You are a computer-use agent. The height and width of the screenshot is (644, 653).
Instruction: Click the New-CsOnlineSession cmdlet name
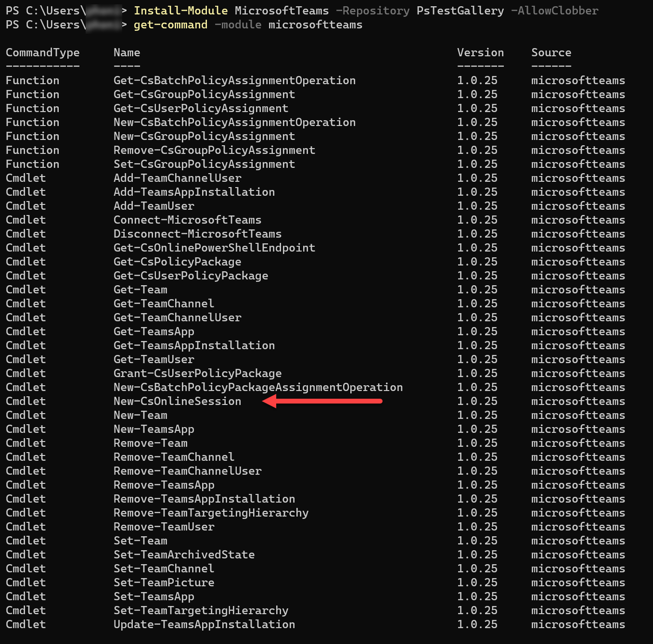[x=177, y=401]
